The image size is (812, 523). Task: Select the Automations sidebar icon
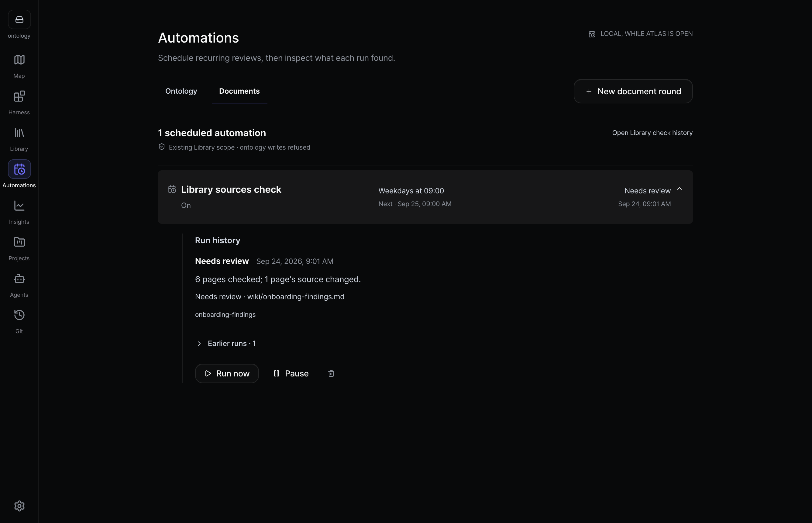[x=19, y=169]
